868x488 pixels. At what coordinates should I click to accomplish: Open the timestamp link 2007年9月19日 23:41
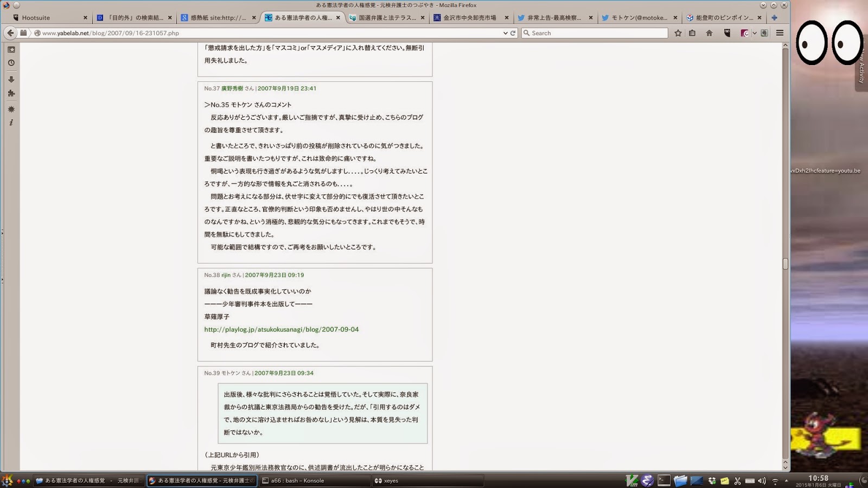point(287,88)
